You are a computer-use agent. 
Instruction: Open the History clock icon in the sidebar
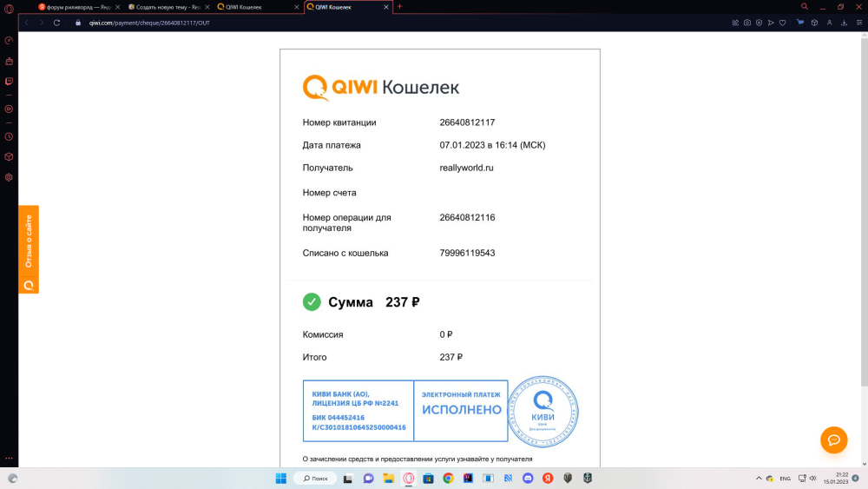click(9, 136)
